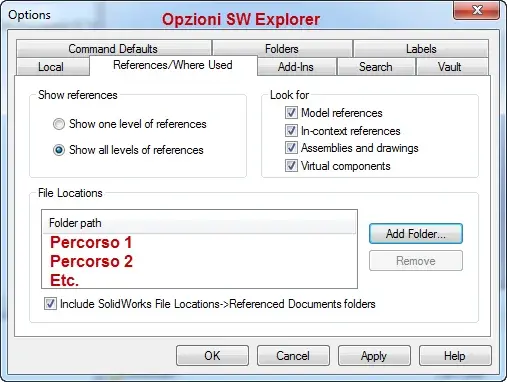
Task: Toggle Include SolidWorks File Locations checkbox
Action: pyautogui.click(x=50, y=304)
